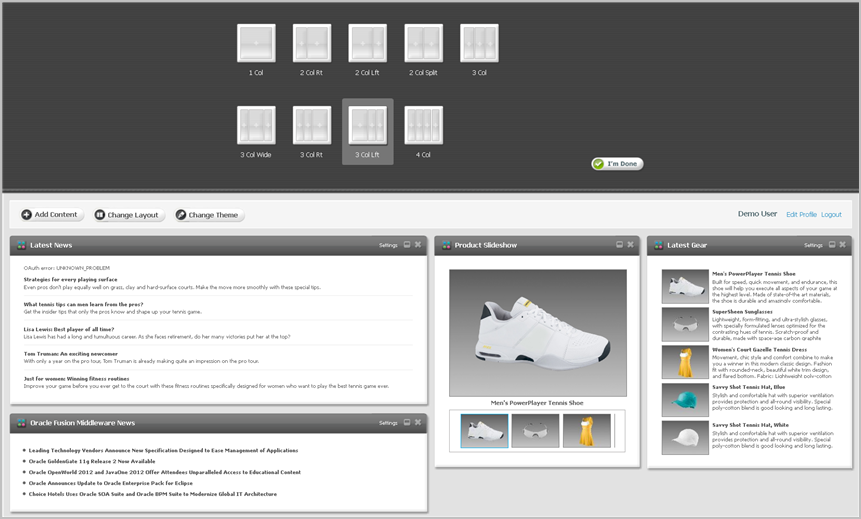This screenshot has height=519, width=861.
Task: Open 'Lisa Lewis: Best player of all time?' headline
Action: point(69,330)
